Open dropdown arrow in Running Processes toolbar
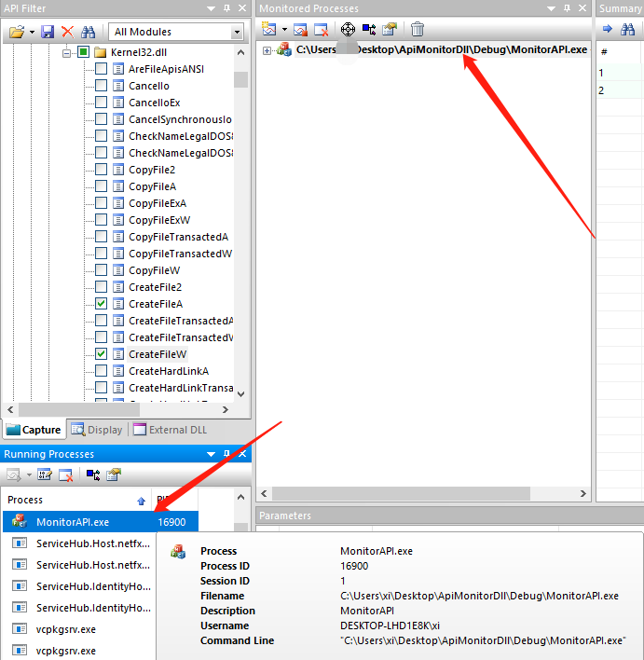The image size is (644, 660). pos(29,474)
